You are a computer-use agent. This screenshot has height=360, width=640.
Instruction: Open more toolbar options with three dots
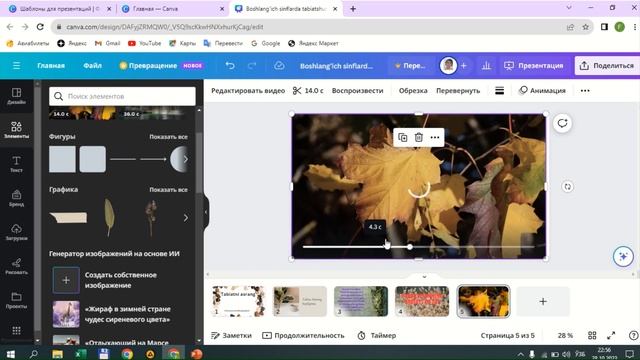585,91
